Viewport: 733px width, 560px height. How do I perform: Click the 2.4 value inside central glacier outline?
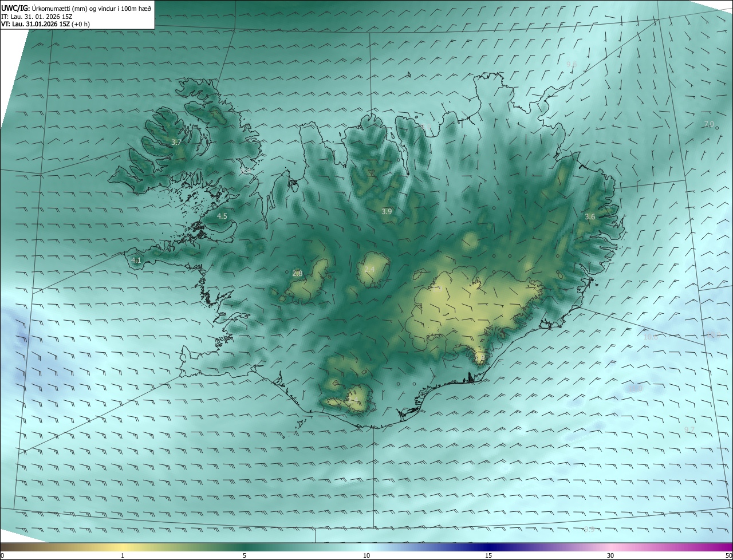coord(369,270)
